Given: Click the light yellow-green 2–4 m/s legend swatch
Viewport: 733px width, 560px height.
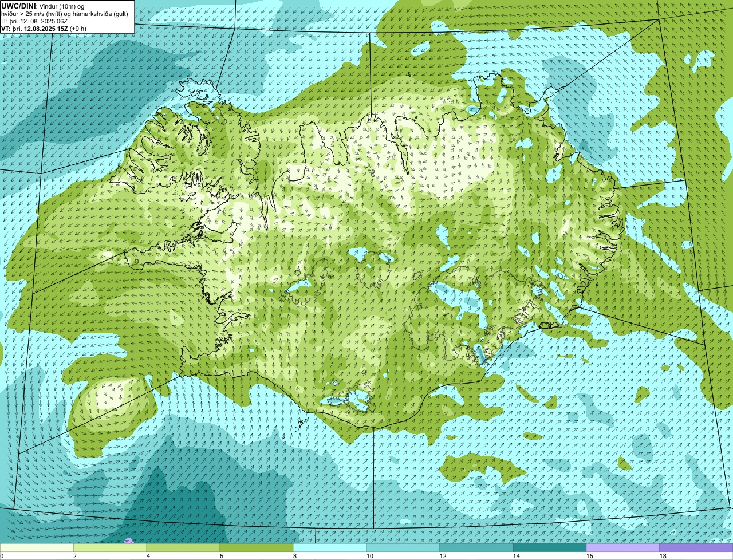Looking at the screenshot, I should 110,548.
